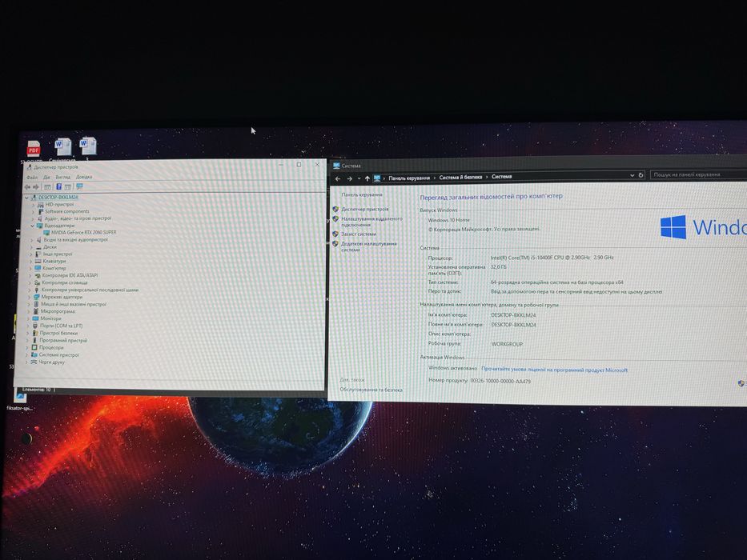This screenshot has height=560, width=747.
Task: Select Мікропрограма tree item
Action: (58, 311)
